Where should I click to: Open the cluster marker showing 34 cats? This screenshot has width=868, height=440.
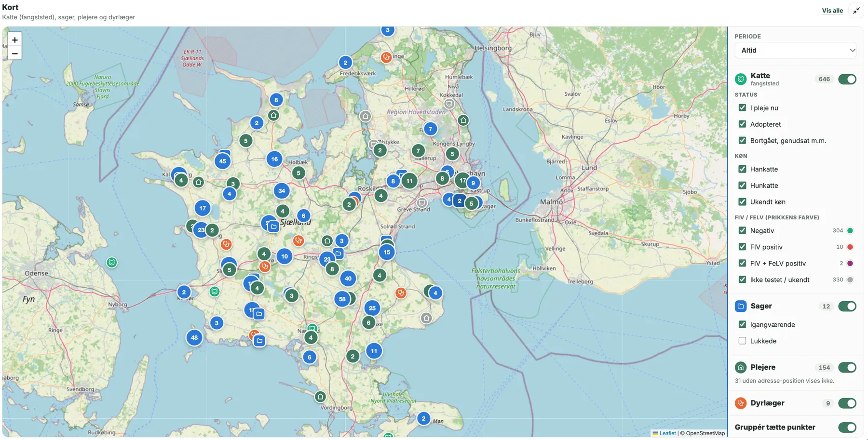coord(282,191)
